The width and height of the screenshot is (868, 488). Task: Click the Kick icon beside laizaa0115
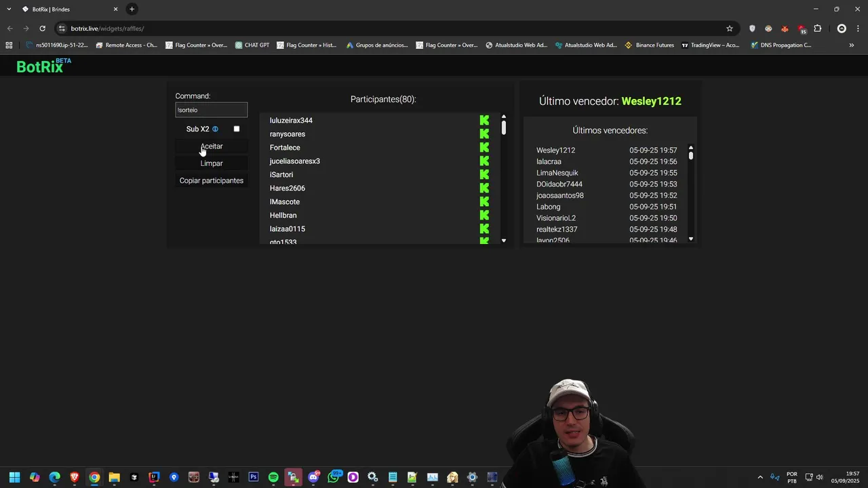click(x=484, y=228)
